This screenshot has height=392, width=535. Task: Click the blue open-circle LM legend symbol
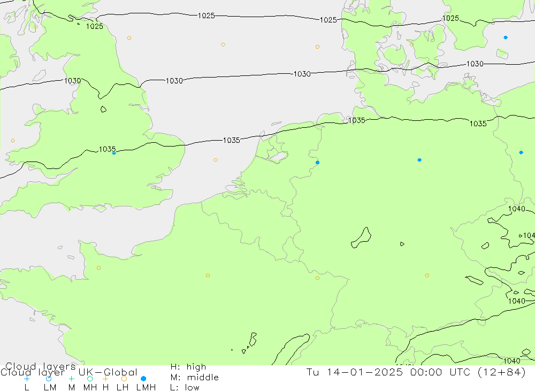pos(49,379)
